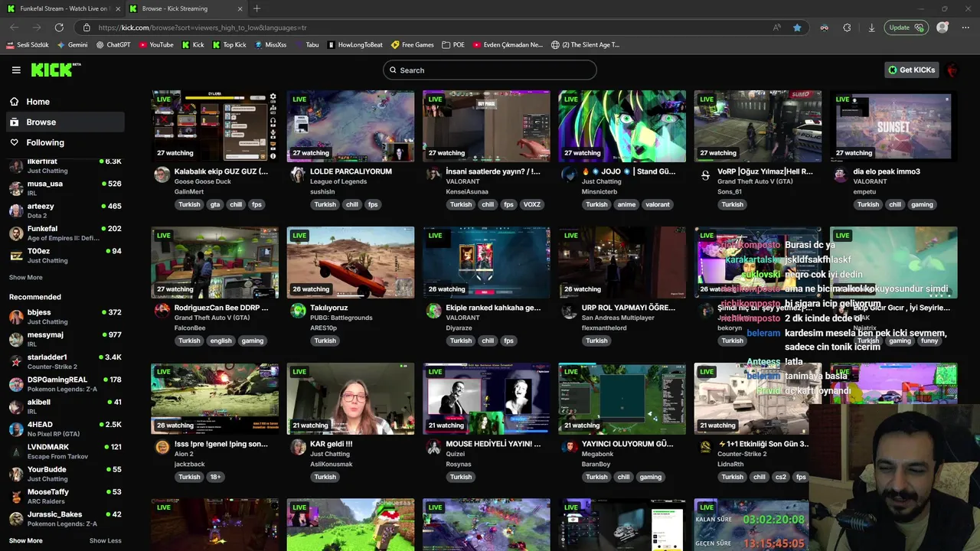
Task: Open recommended channel messymaj
Action: tap(64, 339)
